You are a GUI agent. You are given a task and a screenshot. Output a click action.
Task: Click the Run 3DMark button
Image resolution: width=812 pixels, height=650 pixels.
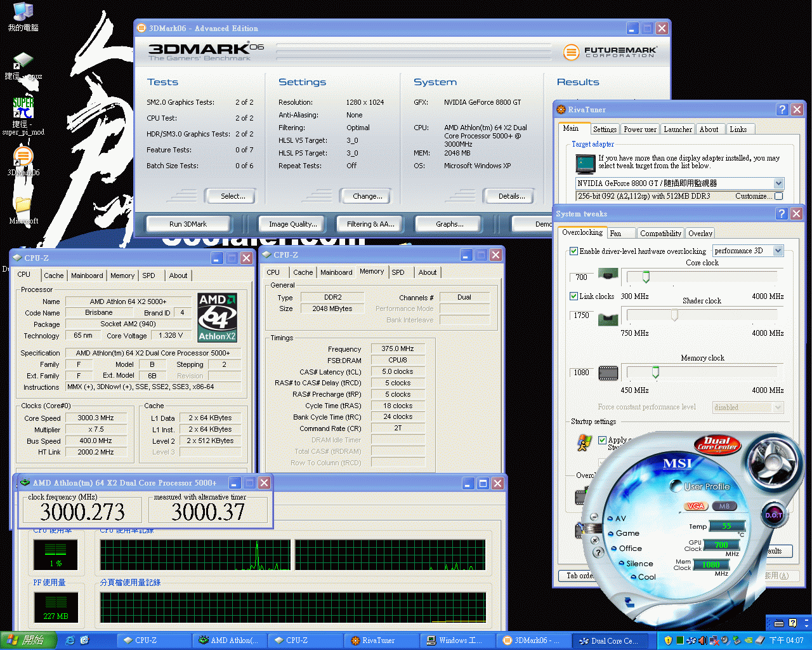coord(188,224)
